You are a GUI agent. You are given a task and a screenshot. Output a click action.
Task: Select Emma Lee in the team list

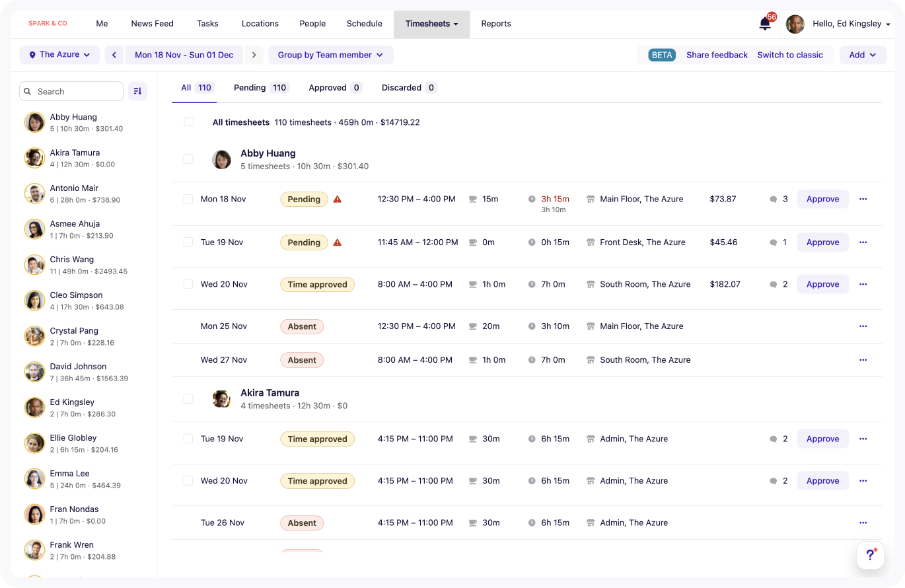click(x=83, y=479)
